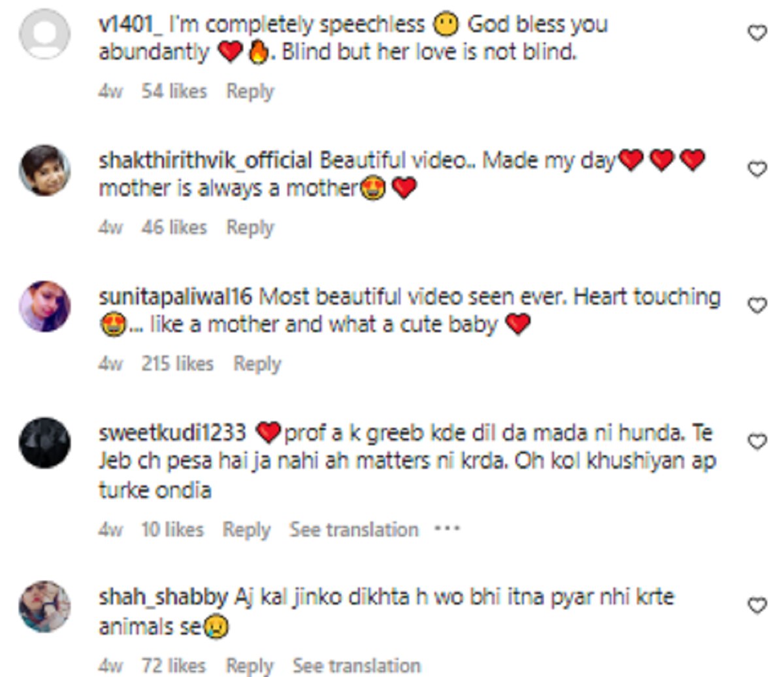
Task: Reply to sunitapaliwal16's comment
Action: [x=257, y=363]
